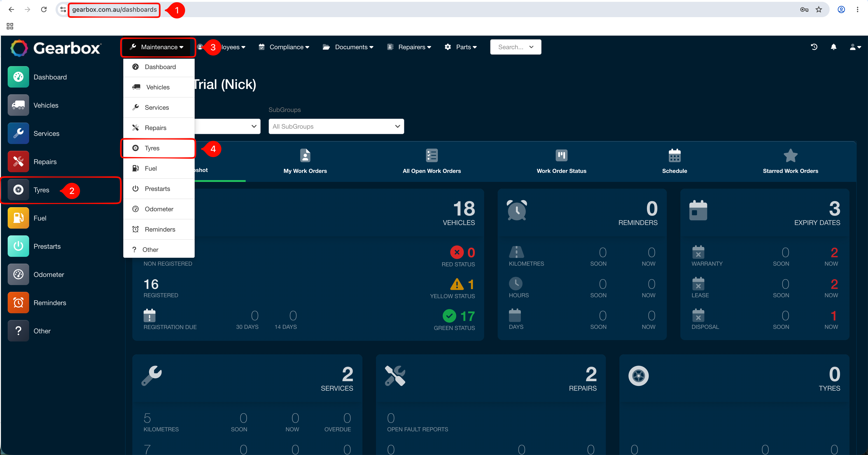Expand the Compliance menu
This screenshot has height=455, width=868.
pos(284,47)
